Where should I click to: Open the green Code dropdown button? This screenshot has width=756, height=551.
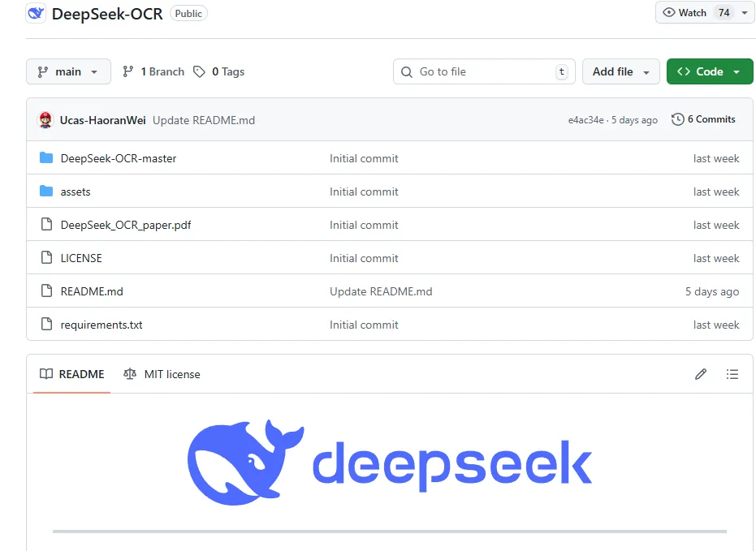pyautogui.click(x=710, y=71)
